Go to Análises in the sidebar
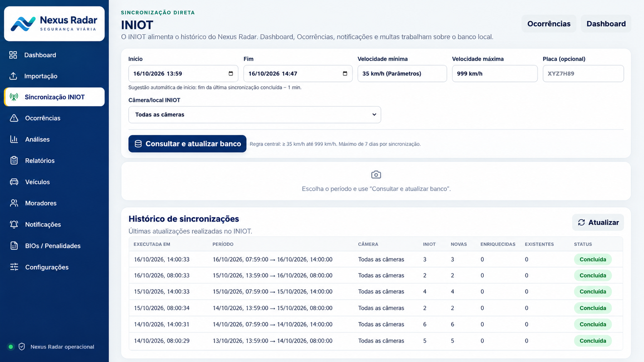644x362 pixels. coord(54,139)
